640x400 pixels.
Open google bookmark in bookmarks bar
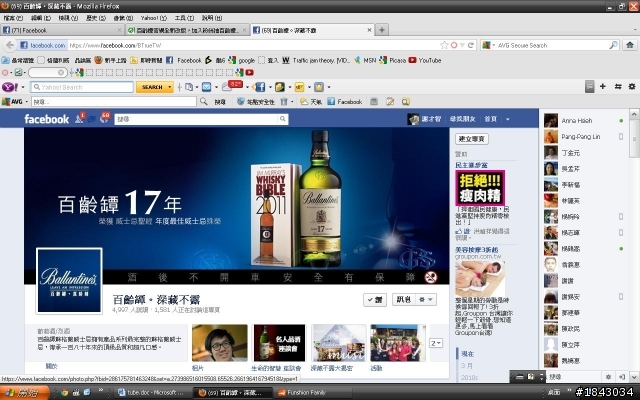click(242, 60)
